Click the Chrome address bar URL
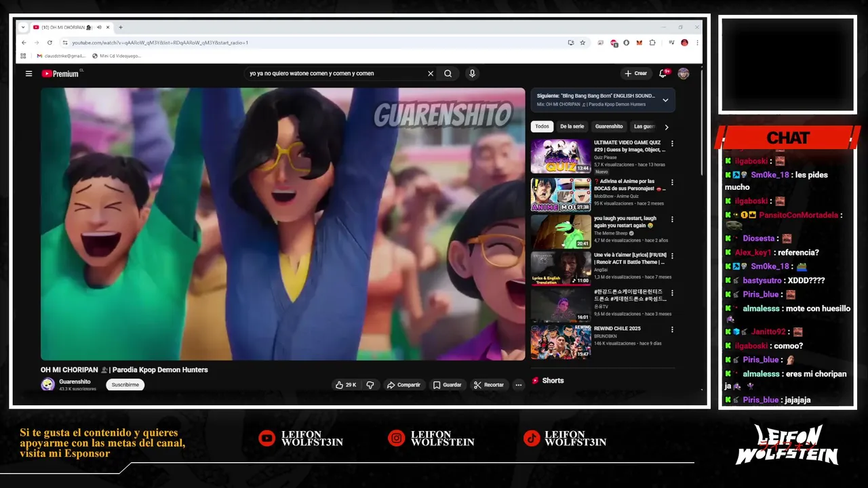This screenshot has height=488, width=868. tap(160, 43)
